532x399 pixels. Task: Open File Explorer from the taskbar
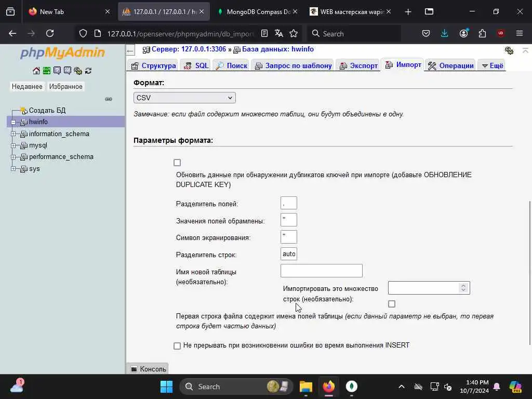[x=305, y=387]
